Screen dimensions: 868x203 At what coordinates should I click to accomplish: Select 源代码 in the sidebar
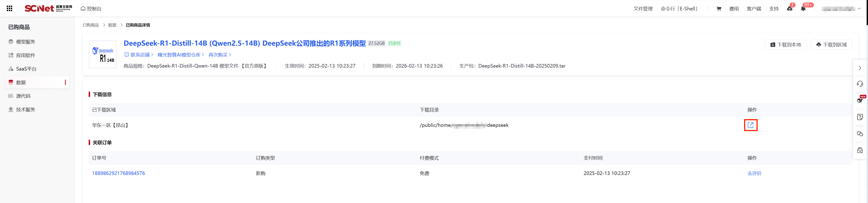23,96
